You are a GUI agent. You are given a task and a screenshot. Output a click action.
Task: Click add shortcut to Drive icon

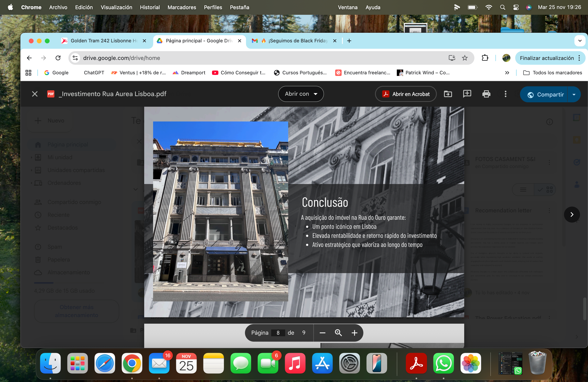click(448, 94)
